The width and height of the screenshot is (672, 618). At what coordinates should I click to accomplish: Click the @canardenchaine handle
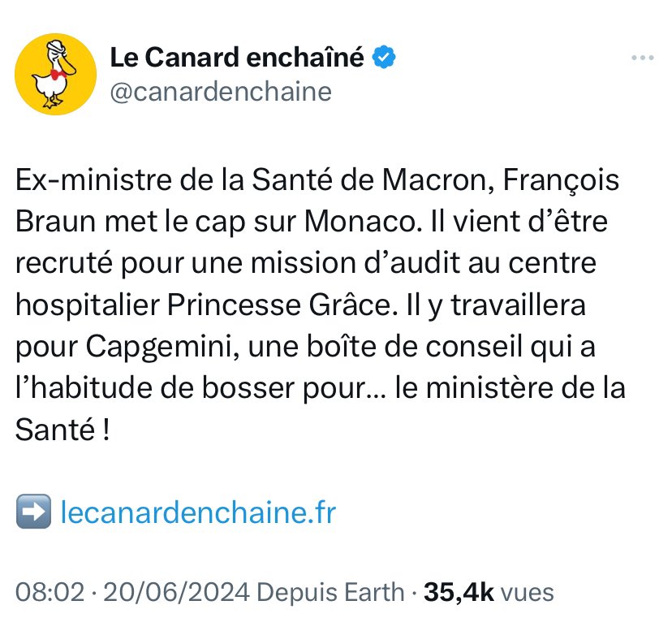(x=220, y=92)
